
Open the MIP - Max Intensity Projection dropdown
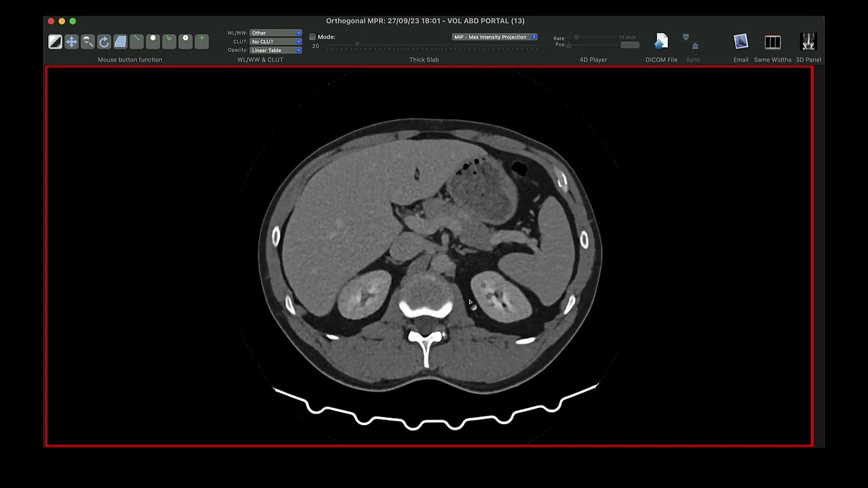pos(495,37)
